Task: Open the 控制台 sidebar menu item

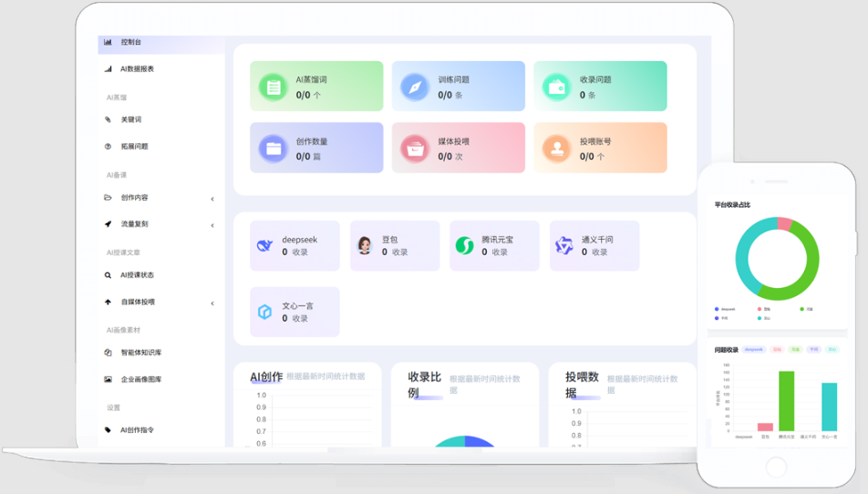Action: (x=131, y=42)
